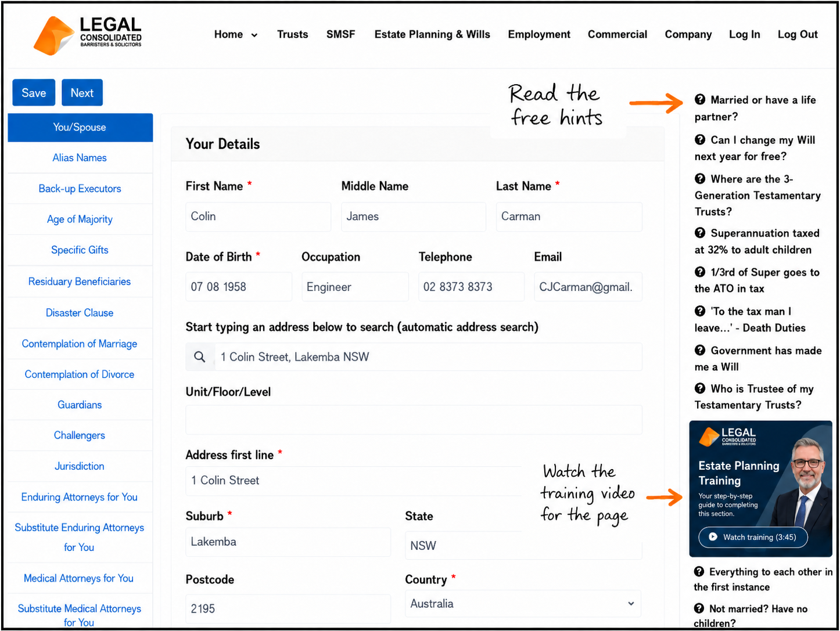Click the Legal Consolidated logo
The height and width of the screenshot is (631, 840).
(88, 35)
